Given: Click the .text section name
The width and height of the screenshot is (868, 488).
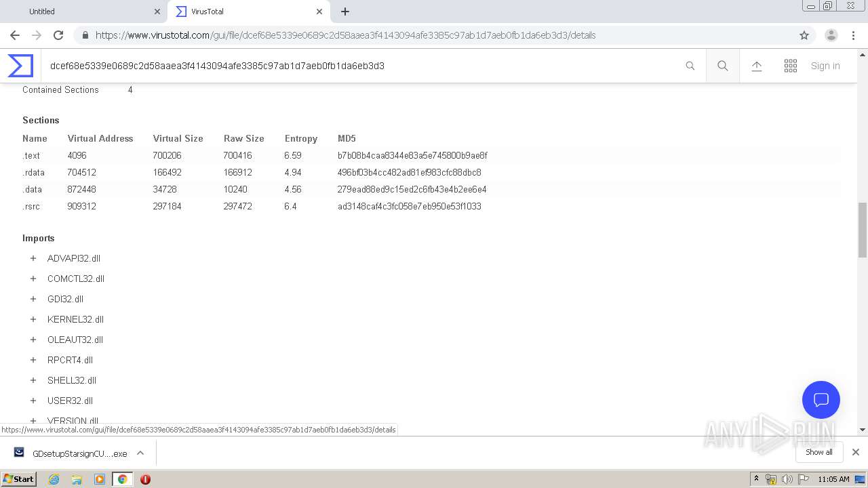Looking at the screenshot, I should pos(31,155).
